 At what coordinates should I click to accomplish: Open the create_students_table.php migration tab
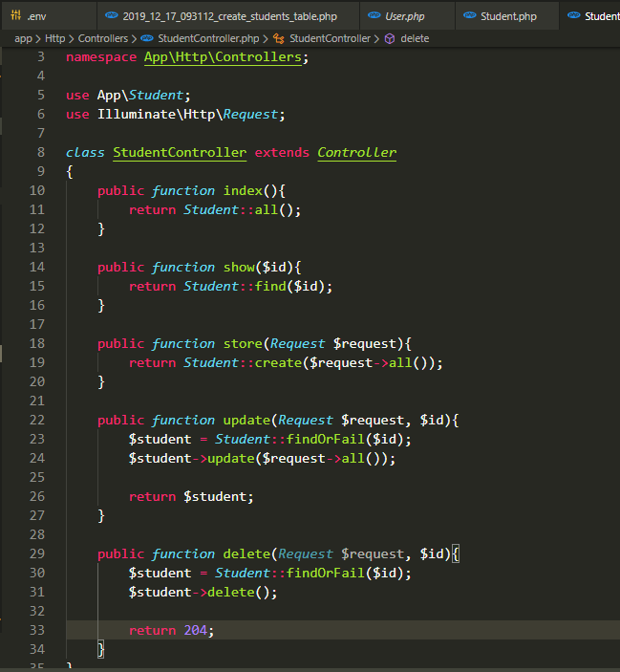pos(227,16)
